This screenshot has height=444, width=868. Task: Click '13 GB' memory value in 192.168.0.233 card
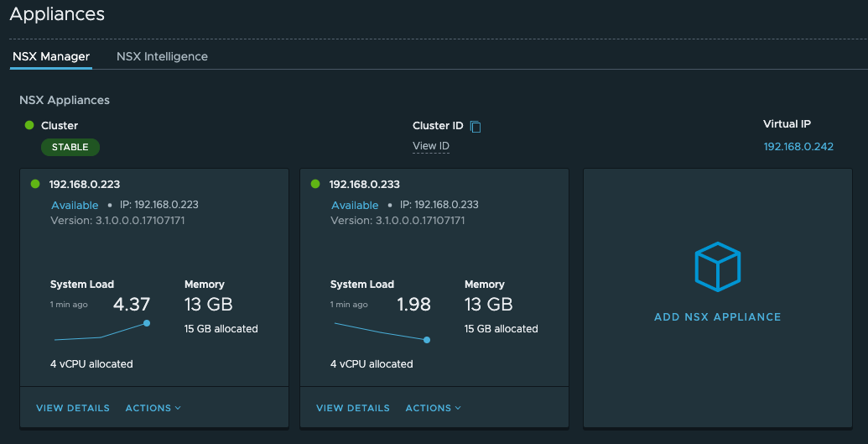point(488,305)
